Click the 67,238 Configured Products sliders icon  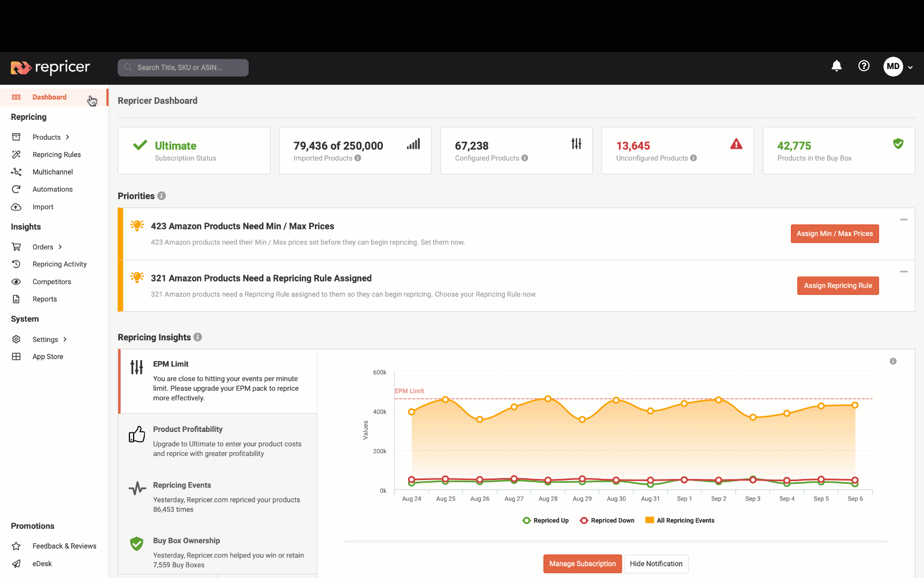[x=576, y=144]
